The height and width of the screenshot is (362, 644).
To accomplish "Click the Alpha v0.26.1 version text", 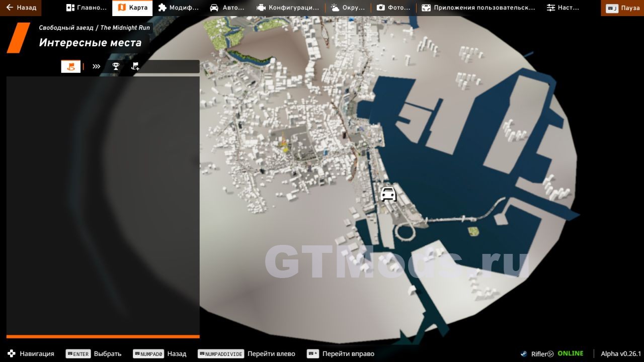I will [x=621, y=353].
